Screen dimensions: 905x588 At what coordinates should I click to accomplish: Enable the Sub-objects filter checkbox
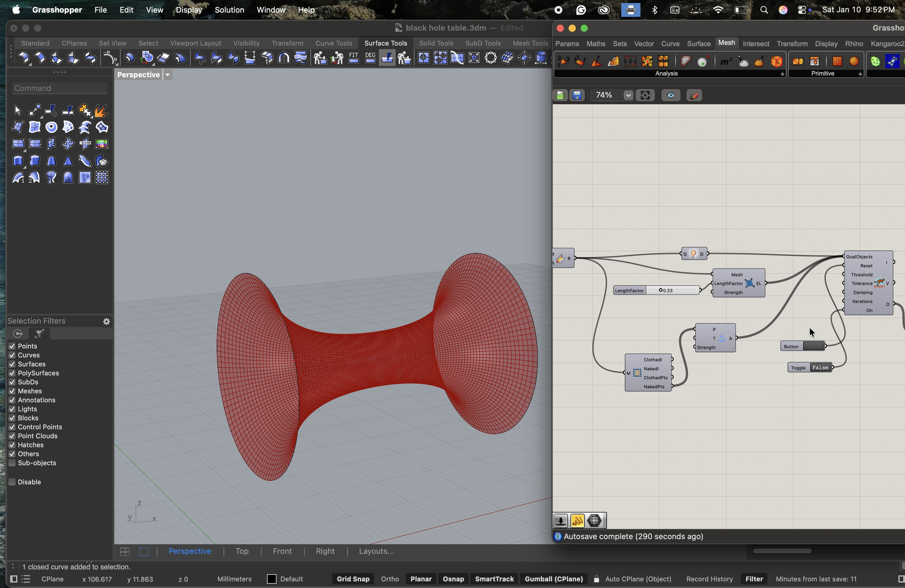pos(12,462)
